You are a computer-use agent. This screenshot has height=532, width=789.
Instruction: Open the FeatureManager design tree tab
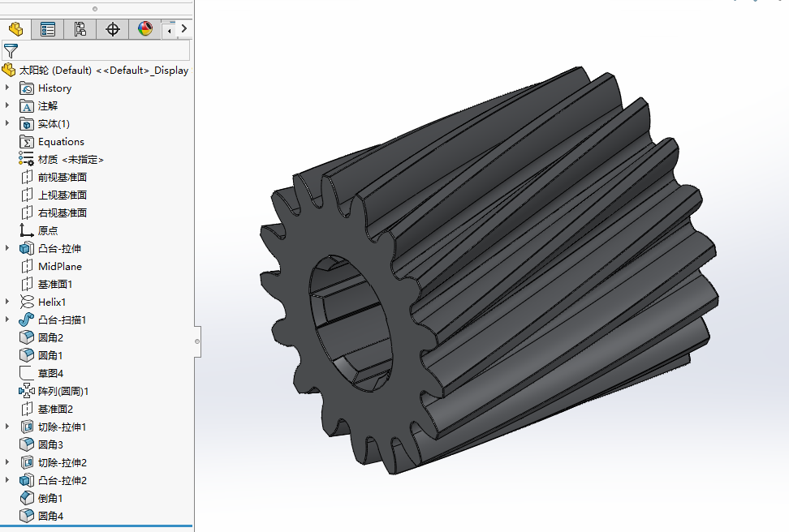tap(15, 29)
